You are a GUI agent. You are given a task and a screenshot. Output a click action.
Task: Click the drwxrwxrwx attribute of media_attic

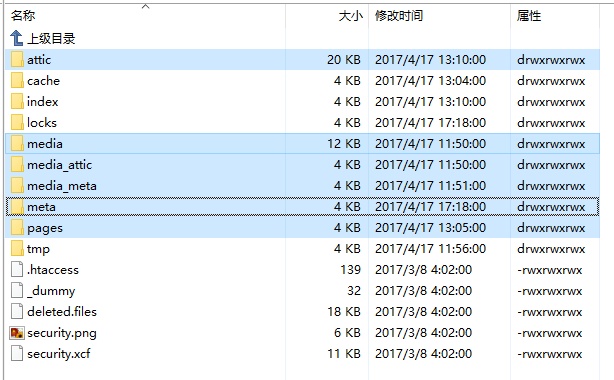(x=551, y=165)
